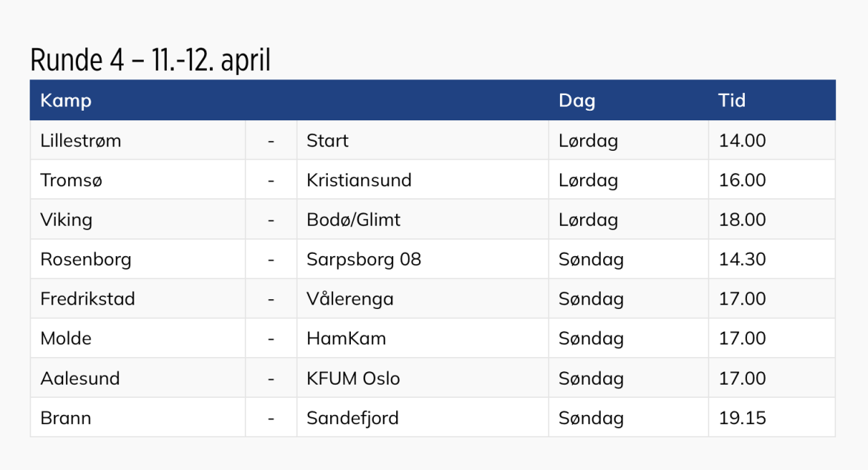Select the Aalesund team cell
The image size is (868, 470).
tap(80, 379)
